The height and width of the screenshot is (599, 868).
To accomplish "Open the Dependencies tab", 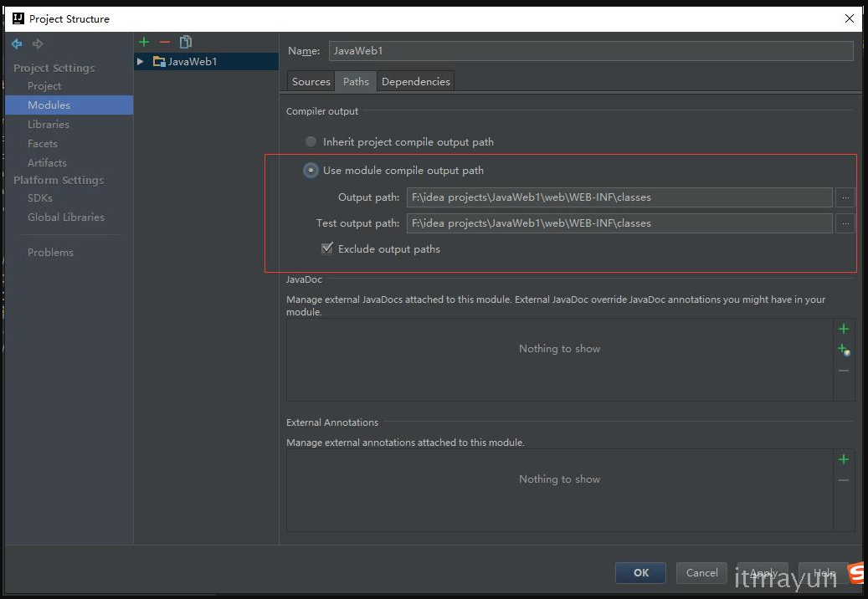I will (x=415, y=81).
